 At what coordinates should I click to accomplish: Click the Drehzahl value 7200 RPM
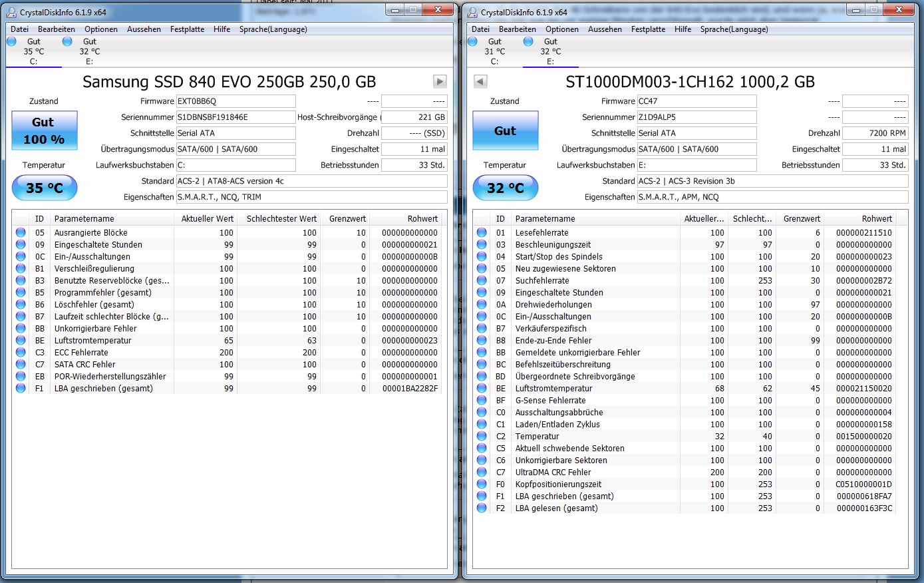(x=875, y=133)
